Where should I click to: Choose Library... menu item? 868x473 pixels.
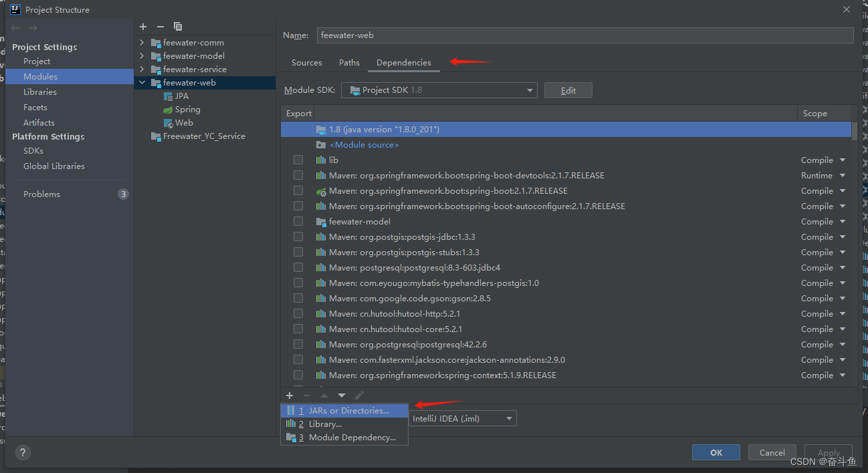[x=344, y=424]
